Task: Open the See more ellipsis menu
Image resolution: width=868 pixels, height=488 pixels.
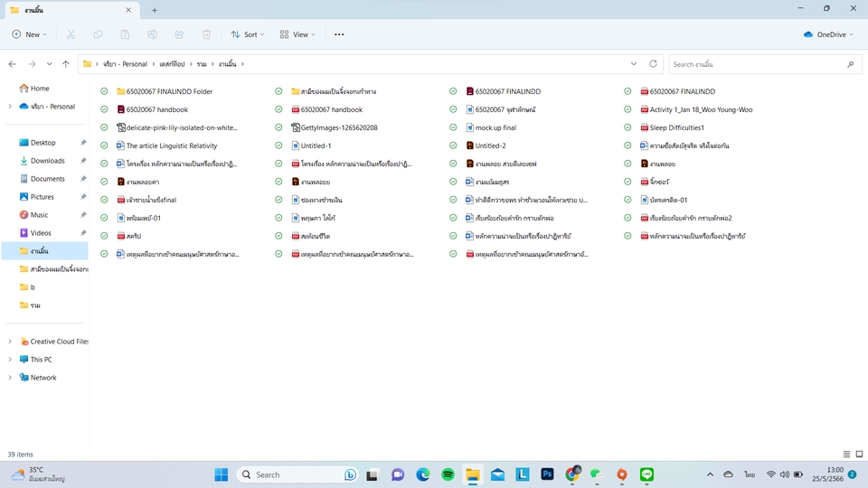Action: [x=339, y=34]
